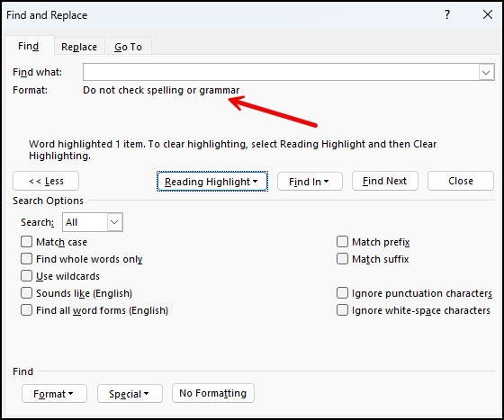Image resolution: width=504 pixels, height=420 pixels.
Task: Click the Close button
Action: pos(460,181)
